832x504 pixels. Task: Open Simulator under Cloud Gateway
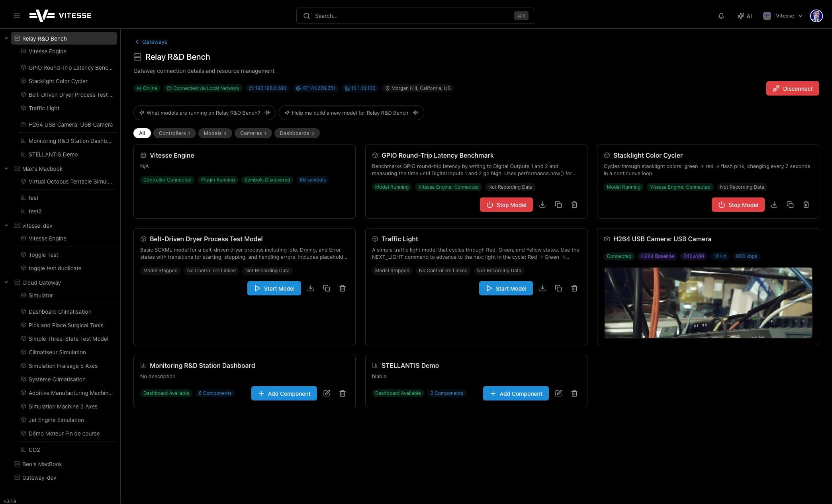[68, 295]
